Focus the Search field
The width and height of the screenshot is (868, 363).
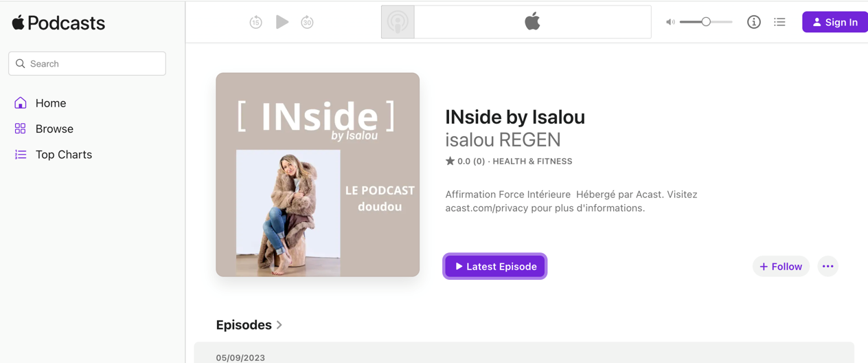coord(87,63)
